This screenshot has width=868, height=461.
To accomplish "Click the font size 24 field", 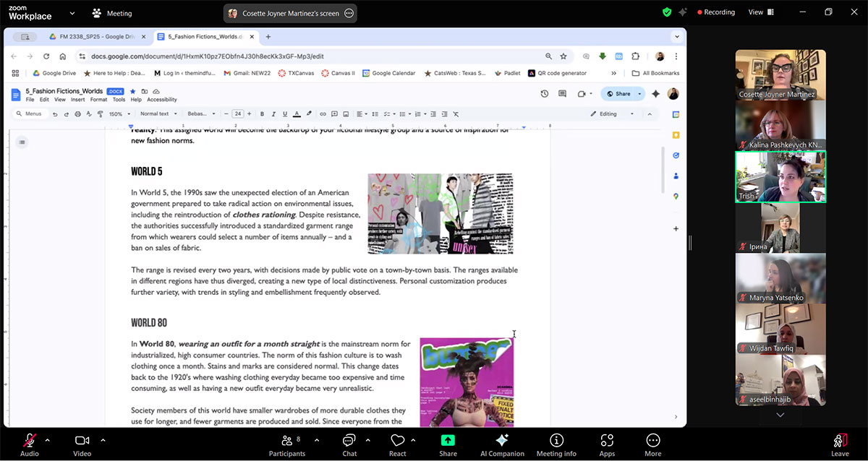I will click(237, 114).
